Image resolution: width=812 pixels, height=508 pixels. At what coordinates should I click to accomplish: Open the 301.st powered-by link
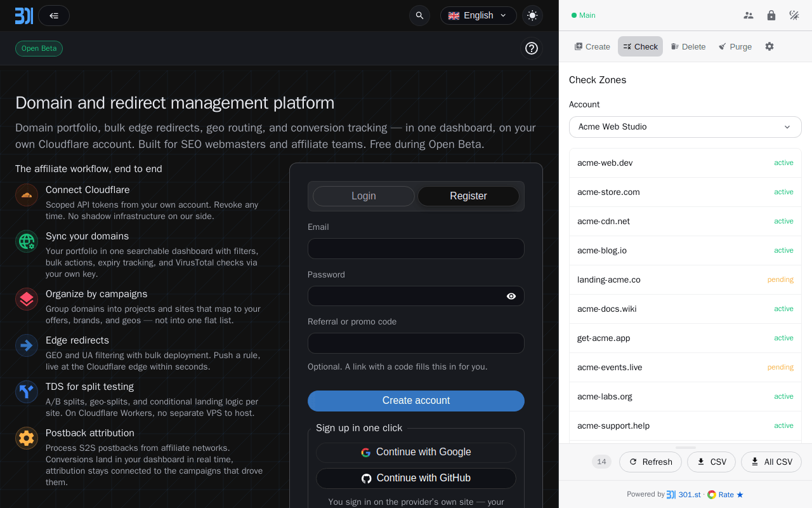click(x=683, y=495)
